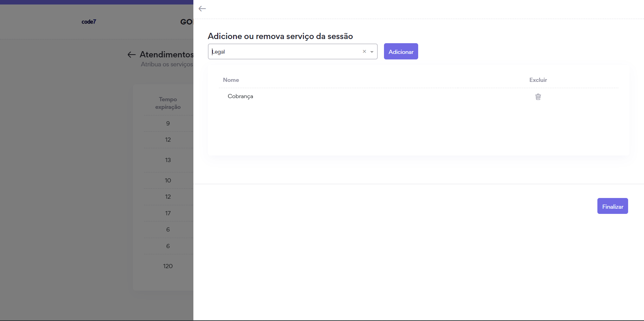This screenshot has width=644, height=321.
Task: Clear the Legal selection with the X
Action: pyautogui.click(x=364, y=51)
